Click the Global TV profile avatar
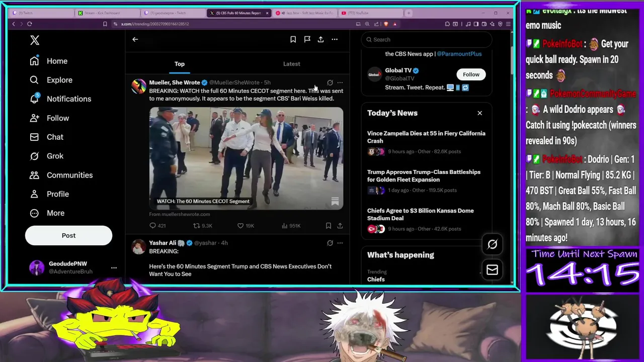 tap(374, 75)
